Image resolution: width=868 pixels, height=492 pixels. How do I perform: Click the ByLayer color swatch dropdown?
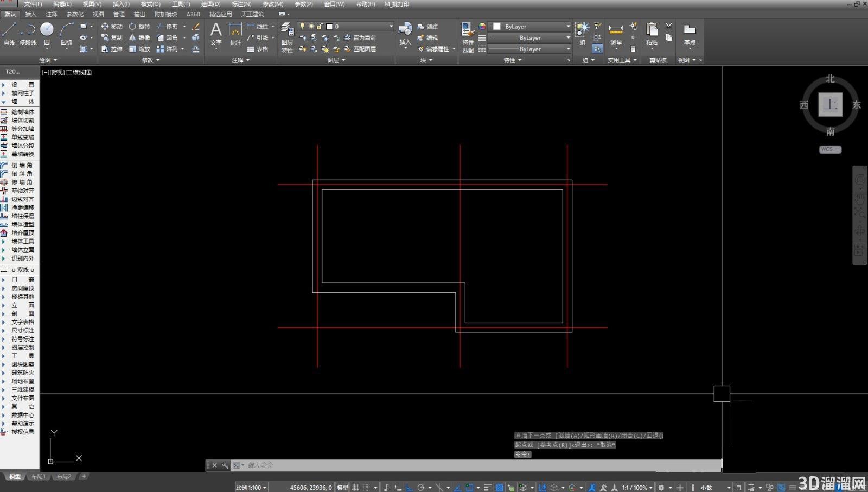[x=530, y=26]
